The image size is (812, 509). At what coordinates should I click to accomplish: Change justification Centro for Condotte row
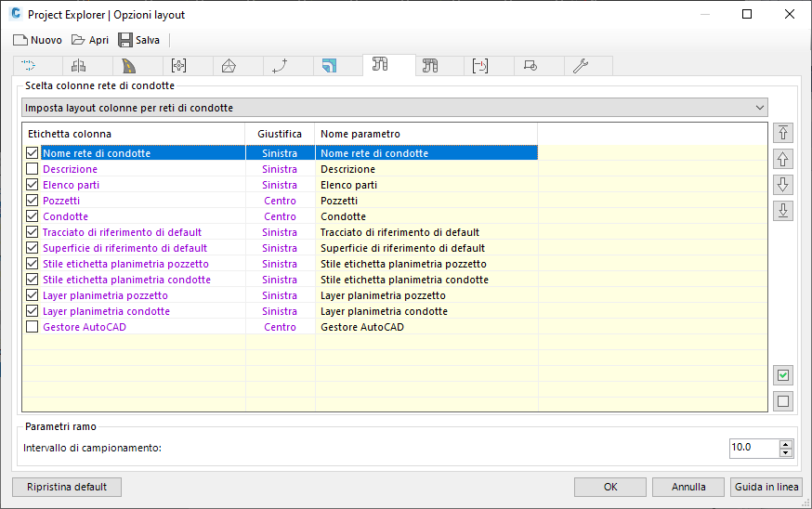[x=280, y=216]
